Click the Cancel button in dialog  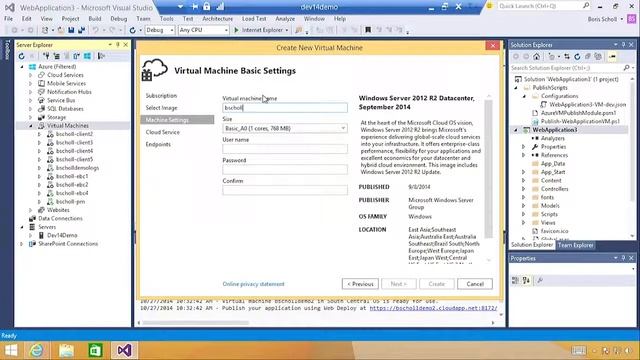point(475,284)
